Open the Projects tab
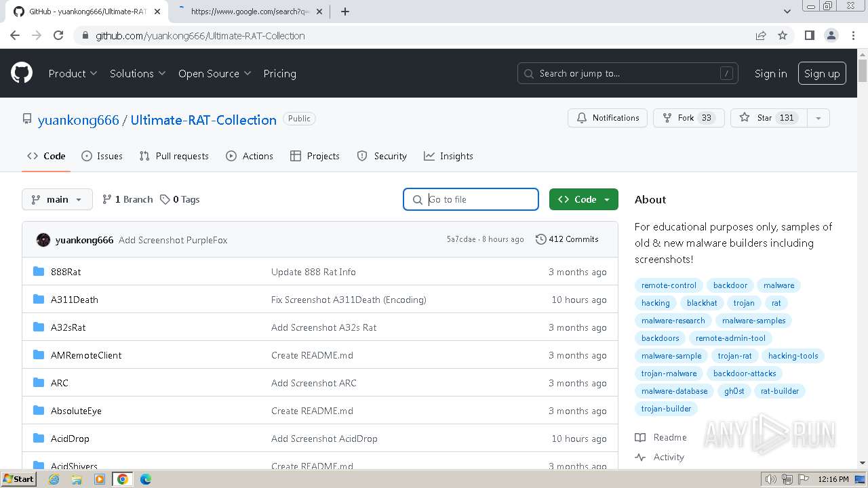 click(x=315, y=156)
